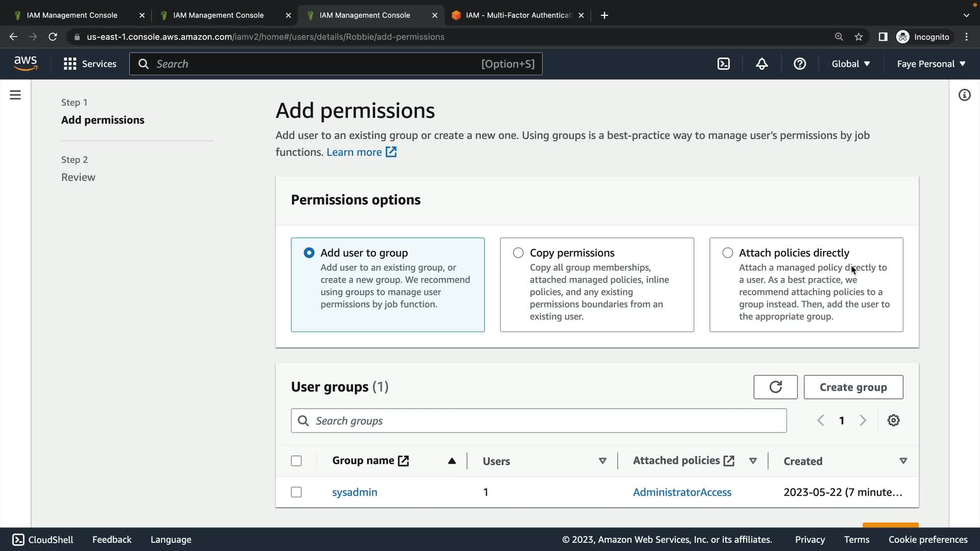Switch to the first IAM Management Console tab
Screen dimensions: 980x551
72,15
